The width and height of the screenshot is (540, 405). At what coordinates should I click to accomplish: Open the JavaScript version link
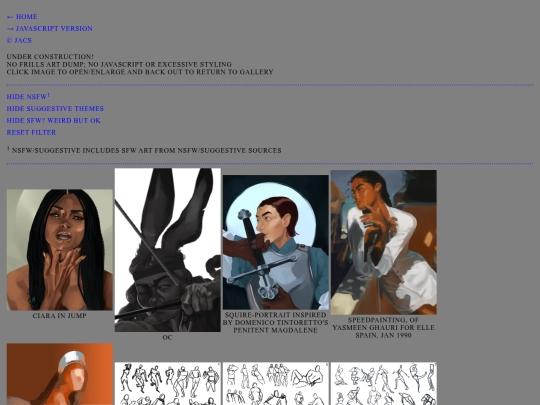pyautogui.click(x=50, y=29)
